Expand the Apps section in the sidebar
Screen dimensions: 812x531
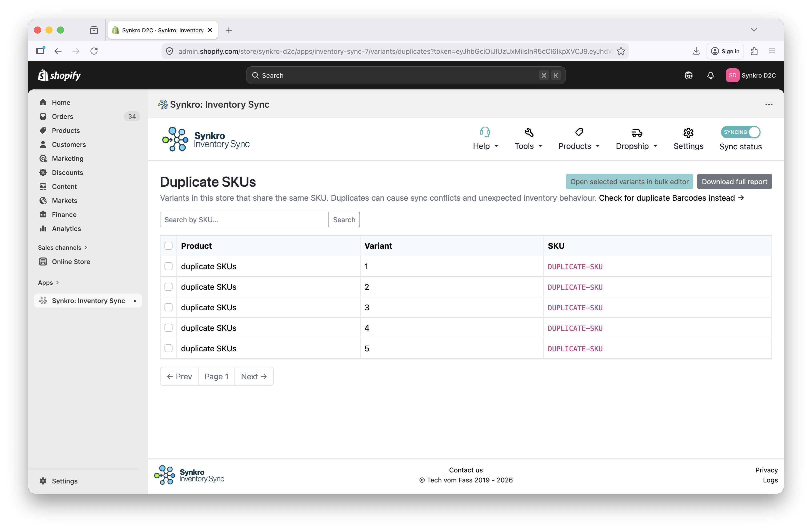point(48,283)
